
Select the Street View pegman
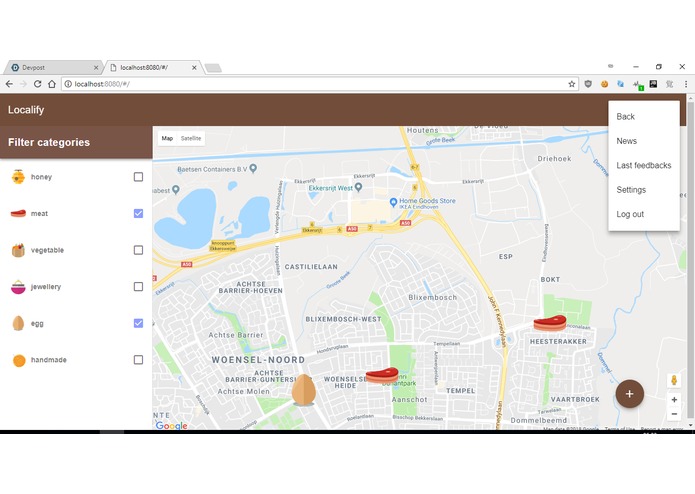tap(674, 380)
